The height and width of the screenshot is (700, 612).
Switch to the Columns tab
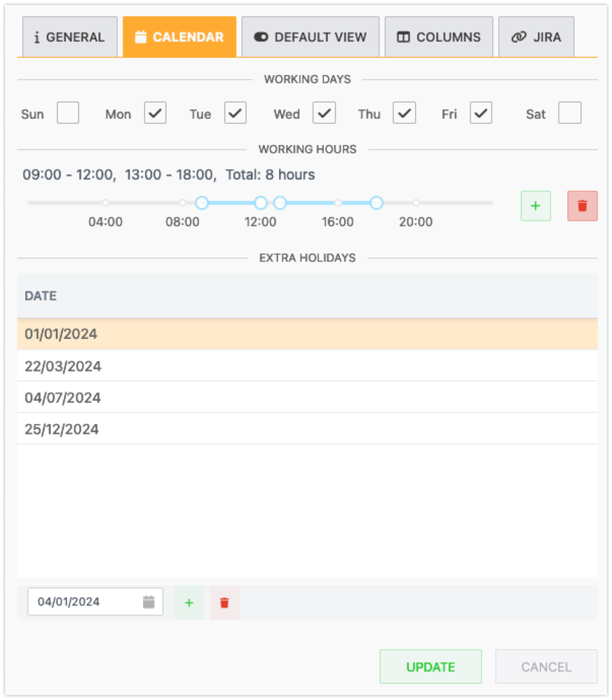point(439,36)
